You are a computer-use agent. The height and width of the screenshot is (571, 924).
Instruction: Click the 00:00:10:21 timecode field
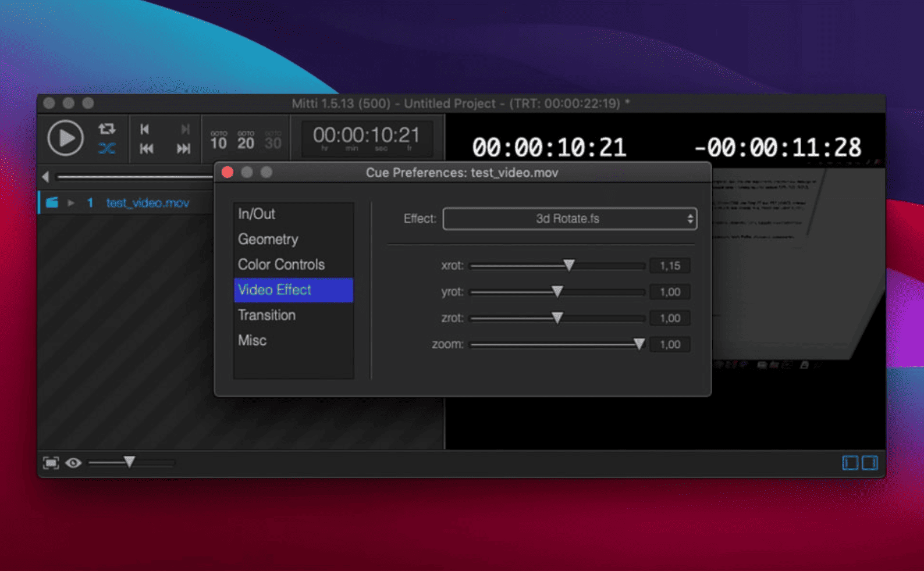point(367,138)
